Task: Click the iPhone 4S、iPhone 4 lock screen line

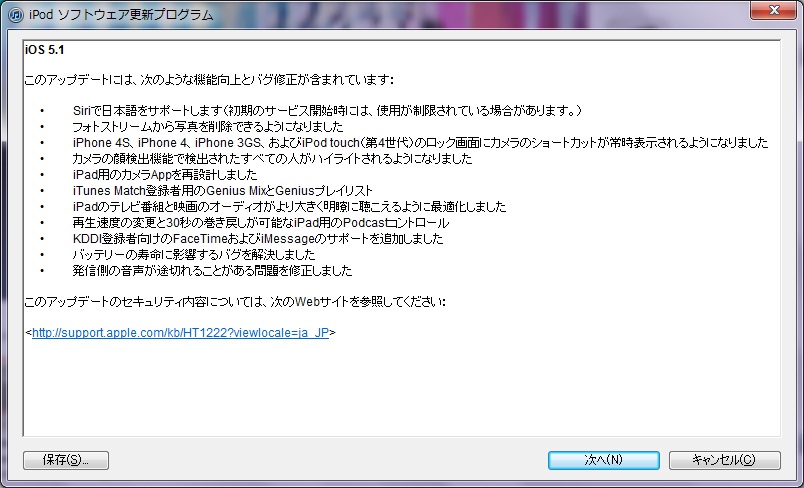Action: pos(420,143)
